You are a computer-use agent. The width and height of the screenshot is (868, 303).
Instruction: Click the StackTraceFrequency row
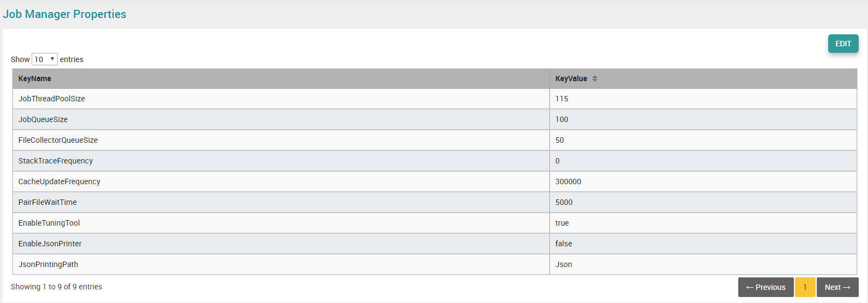pos(56,161)
